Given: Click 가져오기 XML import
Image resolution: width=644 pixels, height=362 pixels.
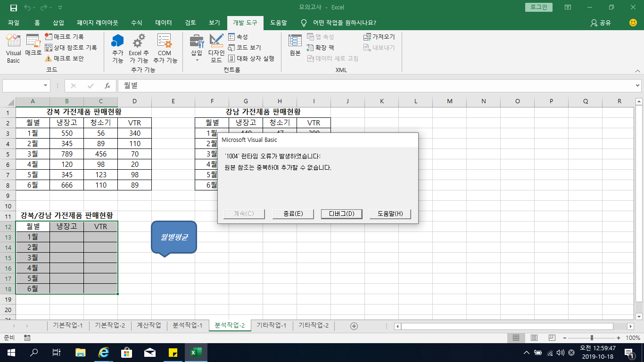Looking at the screenshot, I should 379,36.
